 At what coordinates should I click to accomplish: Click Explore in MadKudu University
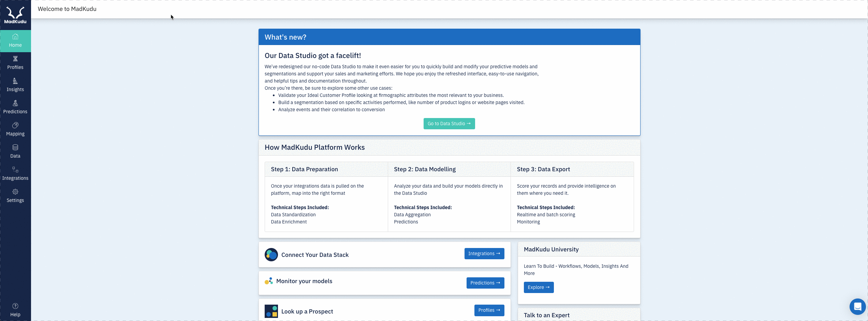539,287
